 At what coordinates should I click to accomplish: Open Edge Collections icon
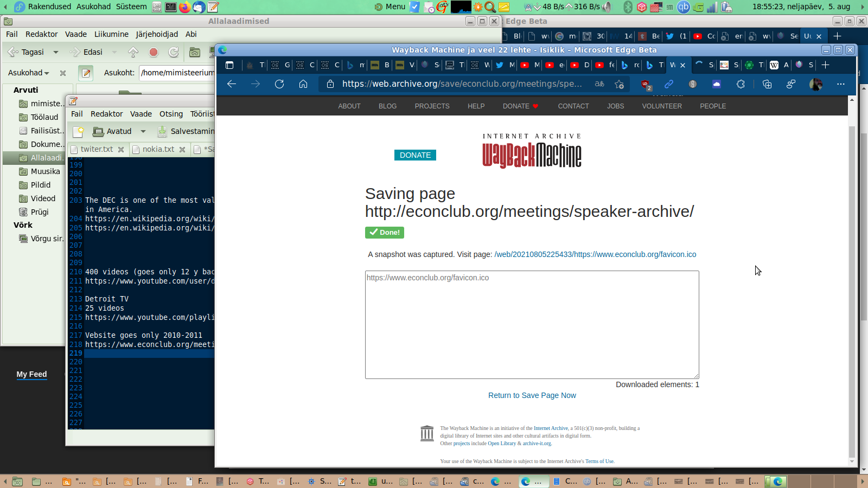click(x=767, y=84)
